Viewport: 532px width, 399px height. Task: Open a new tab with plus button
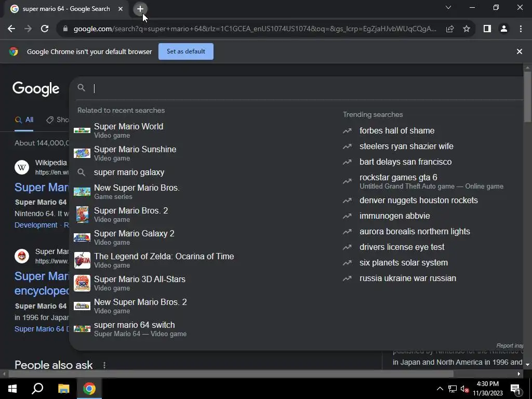click(x=140, y=9)
